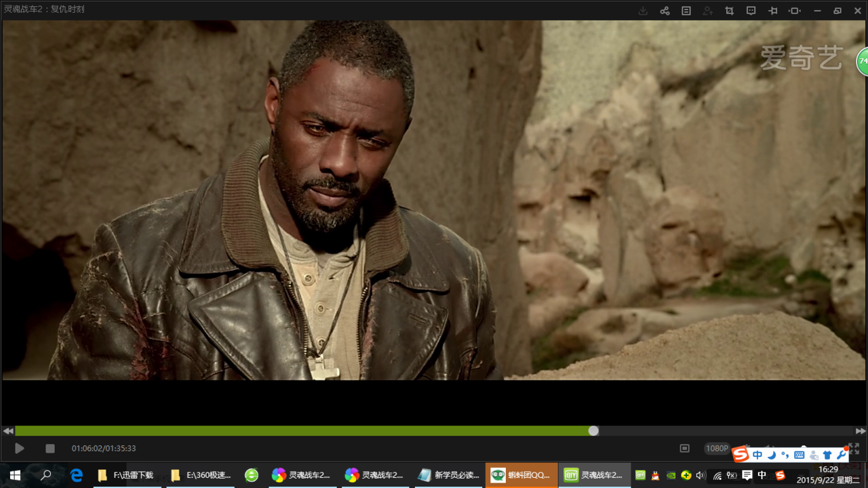
Task: Stop video playback
Action: click(50, 449)
